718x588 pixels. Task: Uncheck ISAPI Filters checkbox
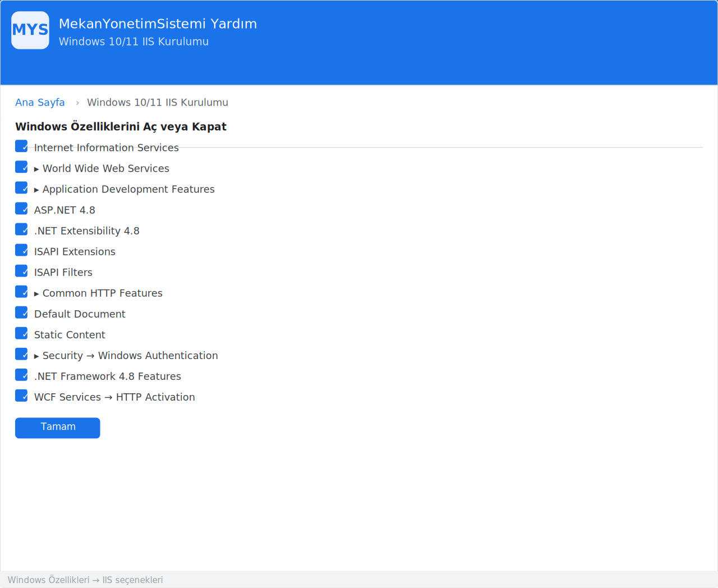[x=21, y=271]
